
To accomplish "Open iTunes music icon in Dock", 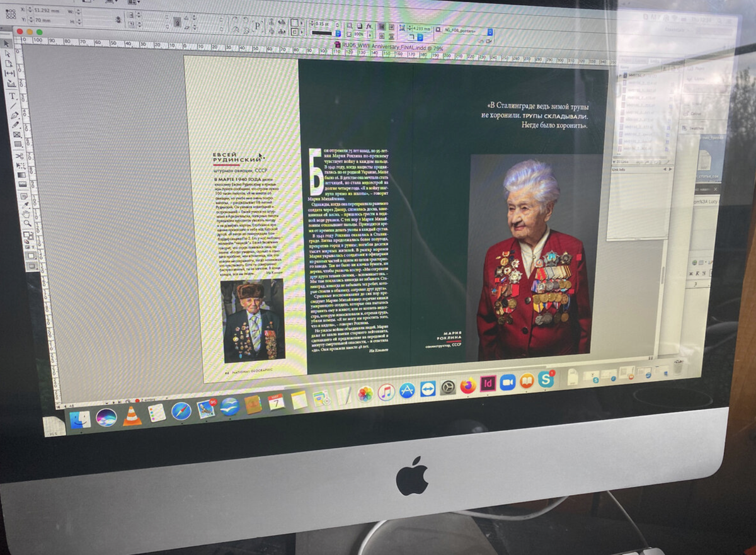I will pyautogui.click(x=386, y=392).
